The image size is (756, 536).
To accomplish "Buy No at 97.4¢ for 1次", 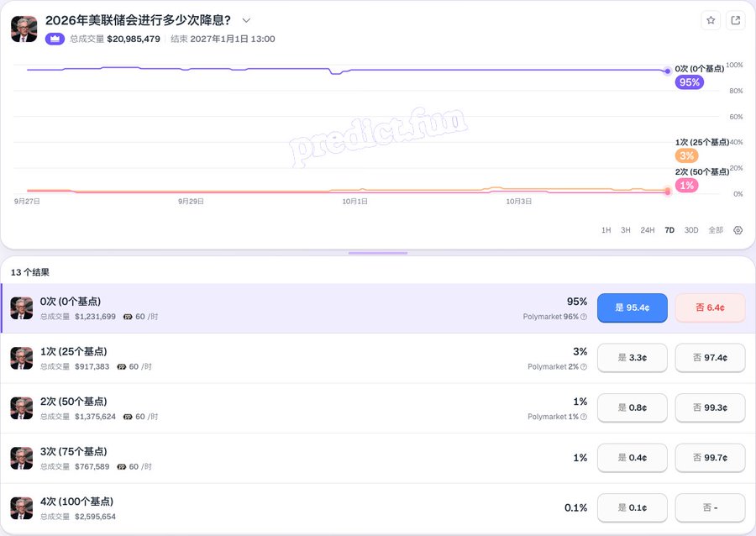I will coord(710,358).
